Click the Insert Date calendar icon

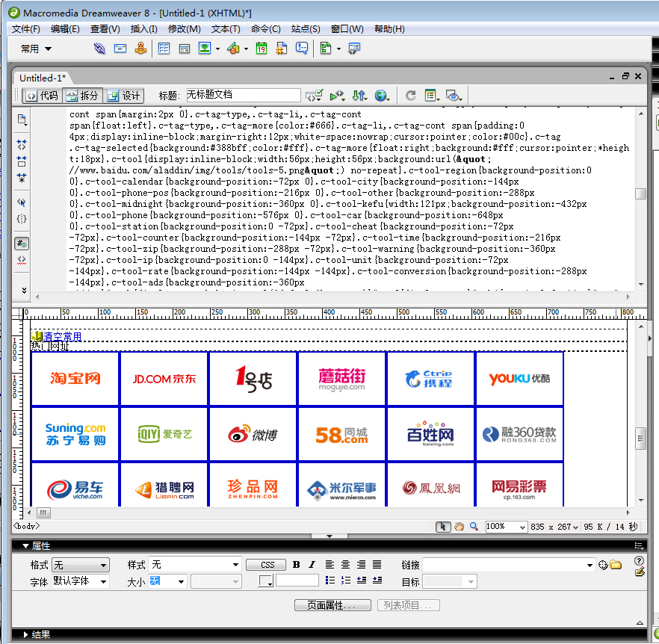[x=261, y=49]
